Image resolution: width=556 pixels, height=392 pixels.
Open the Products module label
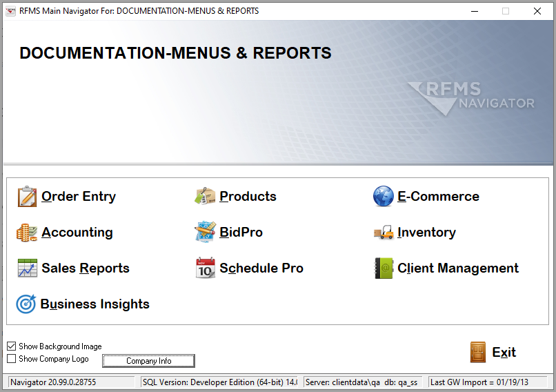[248, 196]
